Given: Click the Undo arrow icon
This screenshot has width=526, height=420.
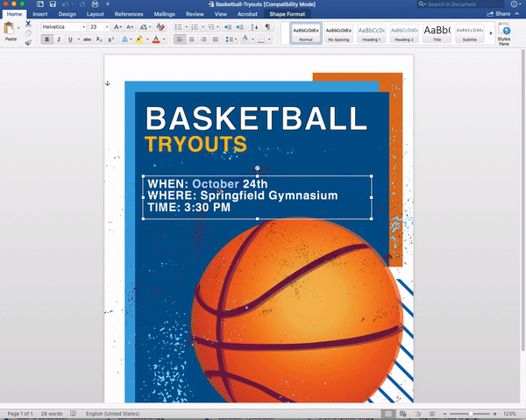Looking at the screenshot, I should pyautogui.click(x=66, y=4).
